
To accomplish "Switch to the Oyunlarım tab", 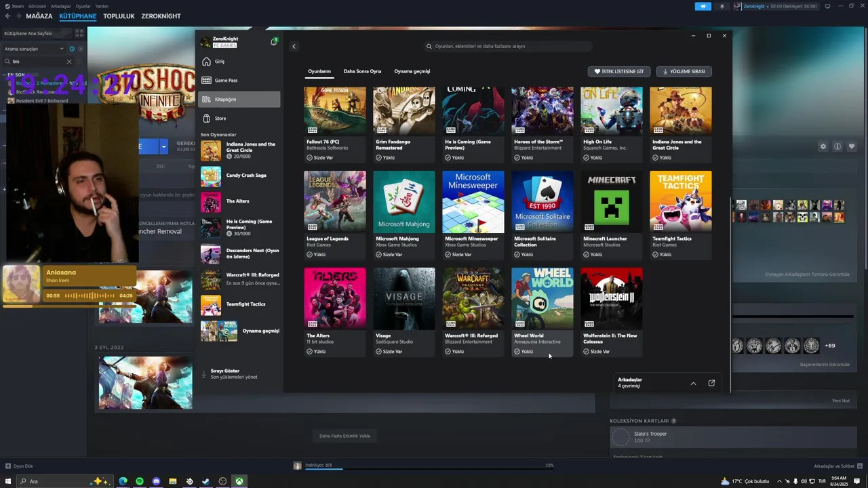I will click(319, 71).
